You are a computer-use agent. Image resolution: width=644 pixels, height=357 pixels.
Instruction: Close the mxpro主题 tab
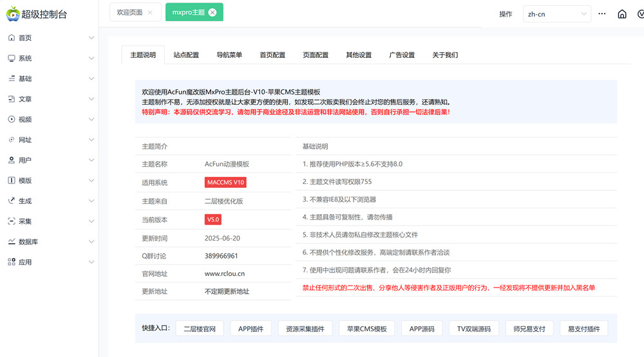click(213, 12)
